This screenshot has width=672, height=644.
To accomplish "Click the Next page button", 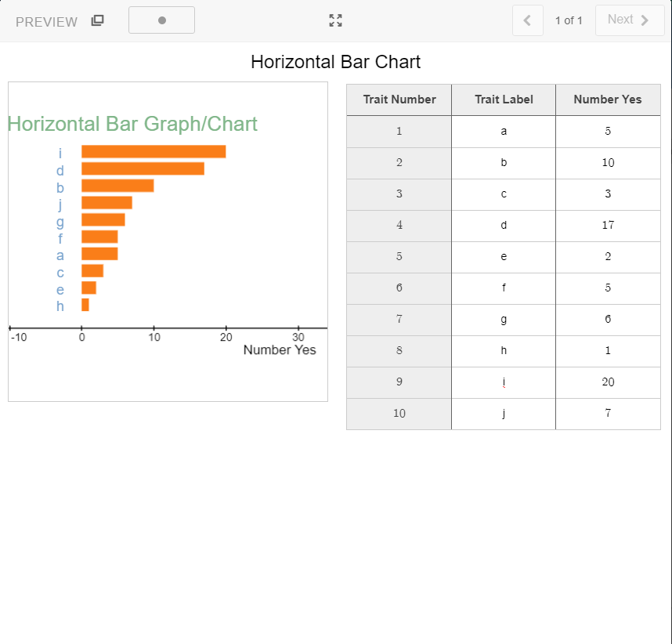I will (629, 20).
